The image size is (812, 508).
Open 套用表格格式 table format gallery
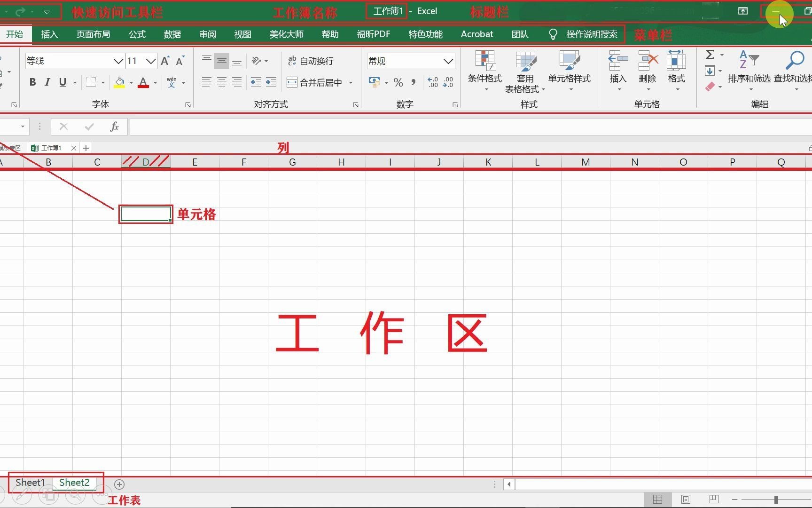pyautogui.click(x=525, y=72)
